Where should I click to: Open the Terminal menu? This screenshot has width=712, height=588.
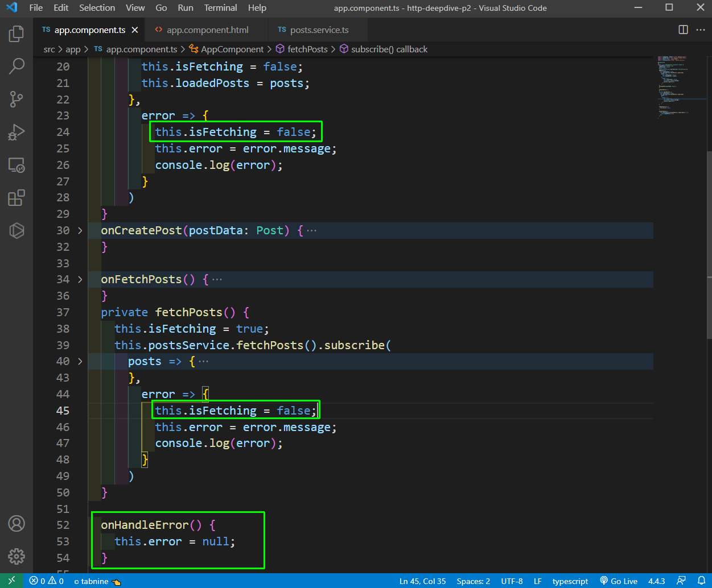pos(221,8)
